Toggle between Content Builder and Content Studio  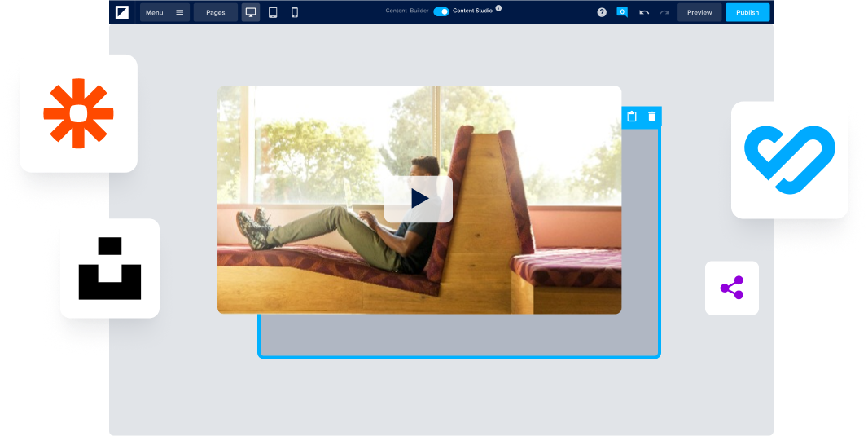point(441,11)
